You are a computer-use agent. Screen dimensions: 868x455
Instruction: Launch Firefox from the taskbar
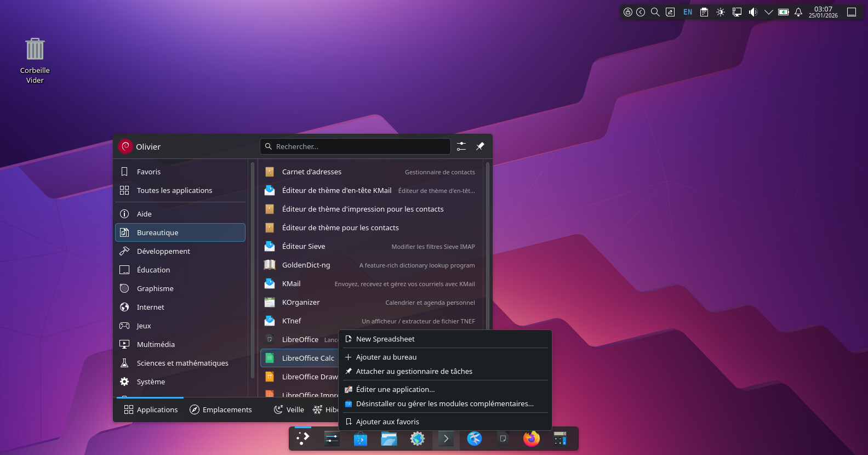point(531,439)
